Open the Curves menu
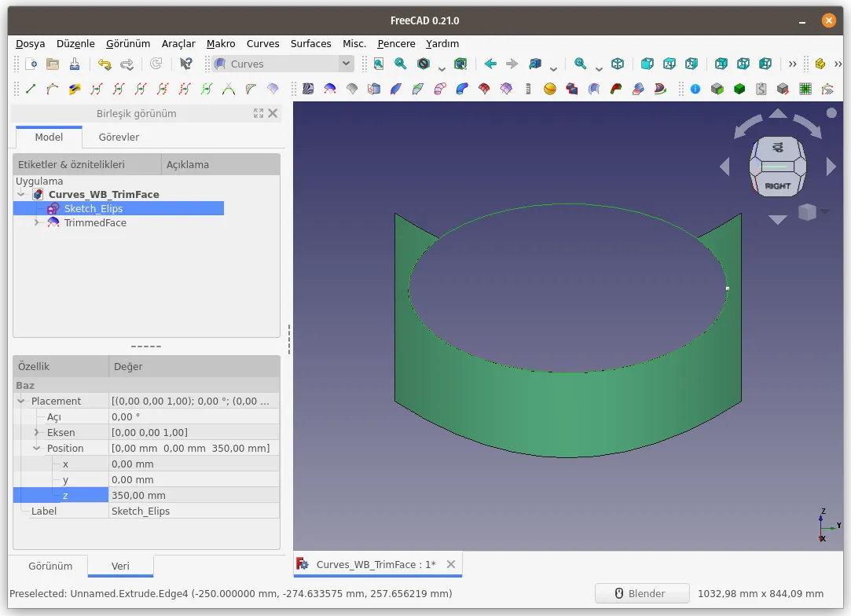Viewport: 851px width, 616px height. 262,43
